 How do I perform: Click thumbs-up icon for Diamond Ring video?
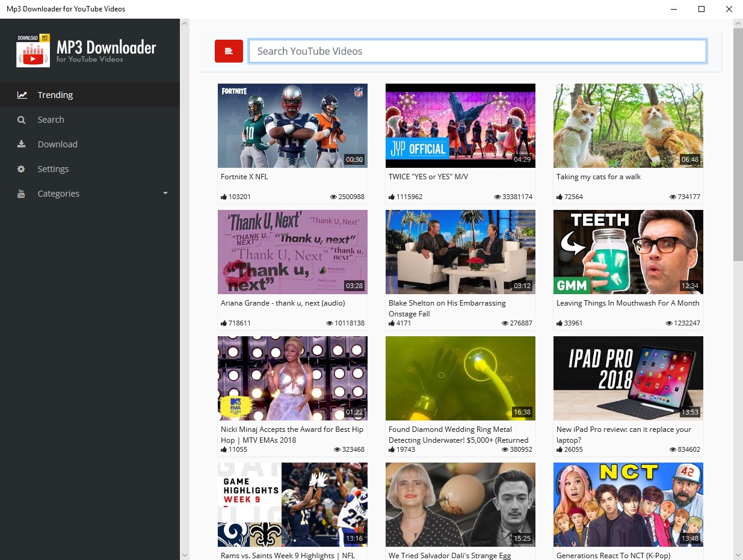point(392,449)
